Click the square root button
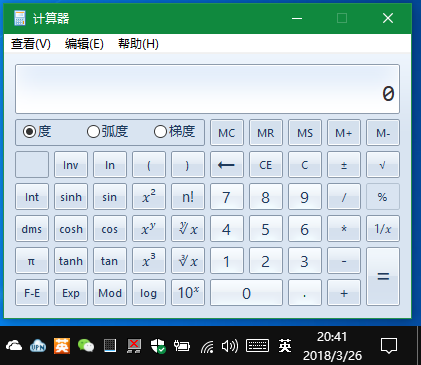The height and width of the screenshot is (365, 421). click(x=383, y=165)
